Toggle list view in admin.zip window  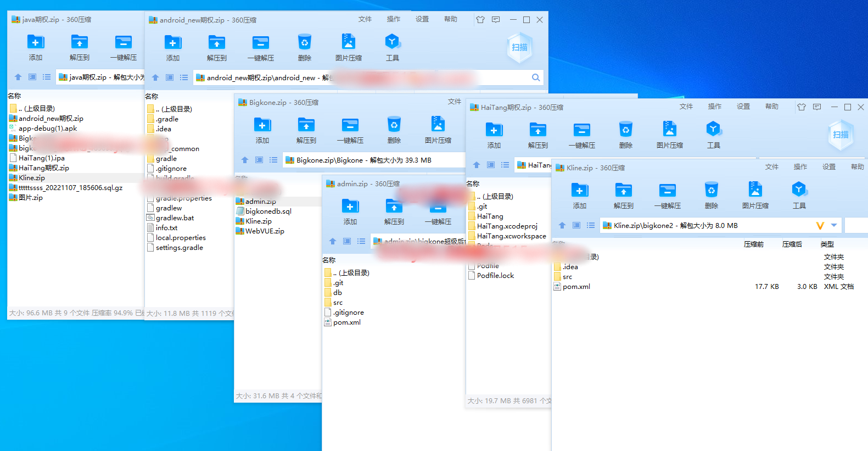click(x=361, y=241)
